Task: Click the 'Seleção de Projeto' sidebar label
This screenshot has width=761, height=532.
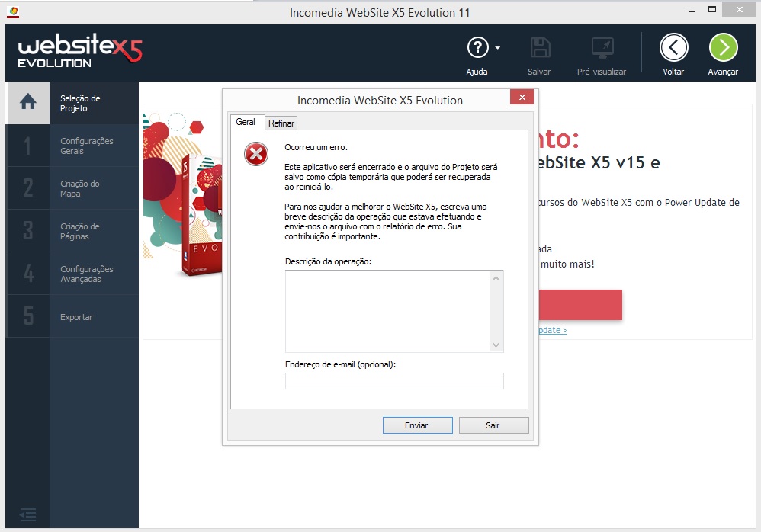Action: pos(80,104)
